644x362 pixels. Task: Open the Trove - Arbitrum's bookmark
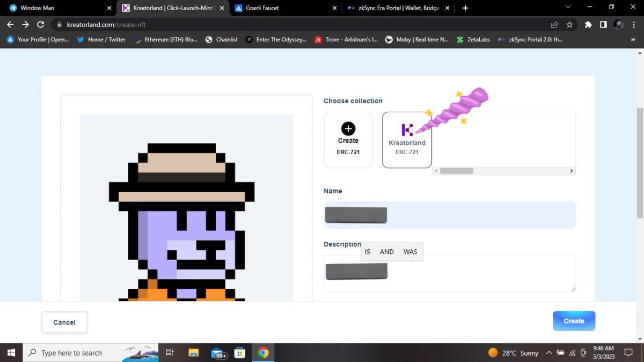coord(347,39)
